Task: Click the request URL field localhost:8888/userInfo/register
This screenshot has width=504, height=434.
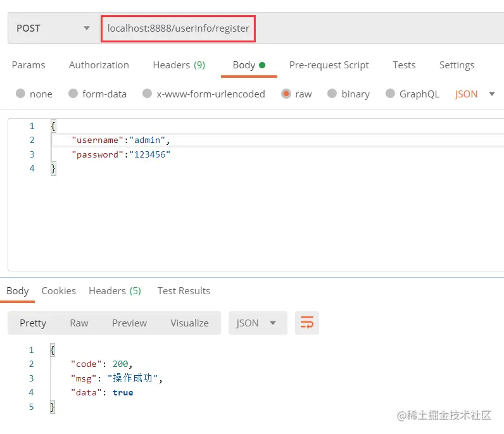Action: [178, 28]
